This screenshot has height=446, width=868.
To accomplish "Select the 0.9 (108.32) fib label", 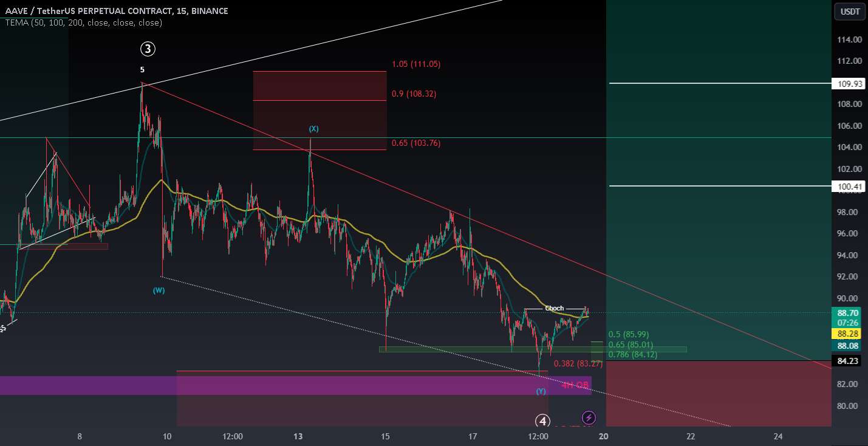I will tap(414, 94).
